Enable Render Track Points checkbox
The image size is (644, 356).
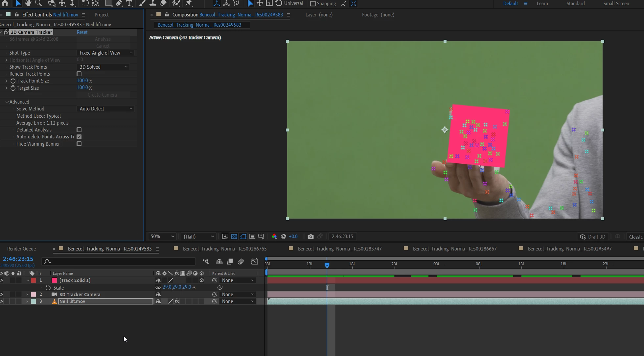point(79,74)
